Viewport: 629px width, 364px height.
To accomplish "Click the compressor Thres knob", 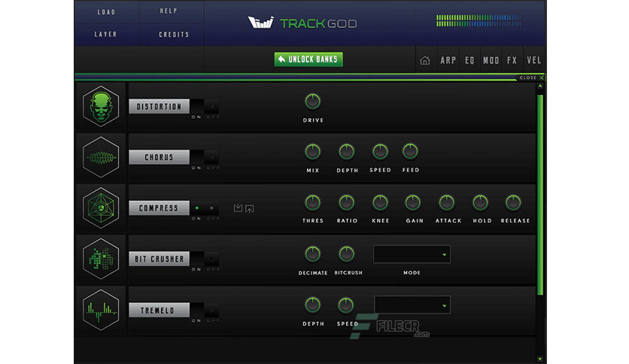I will coord(312,202).
